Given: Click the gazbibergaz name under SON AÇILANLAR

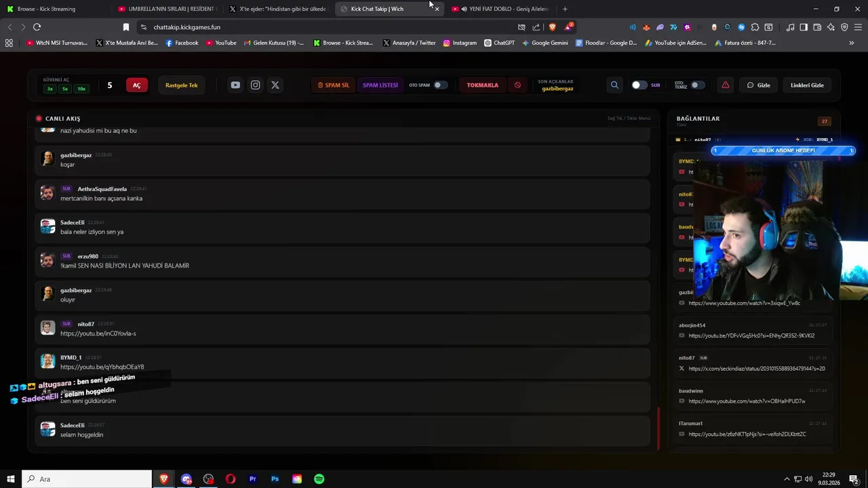Looking at the screenshot, I should click(x=557, y=89).
